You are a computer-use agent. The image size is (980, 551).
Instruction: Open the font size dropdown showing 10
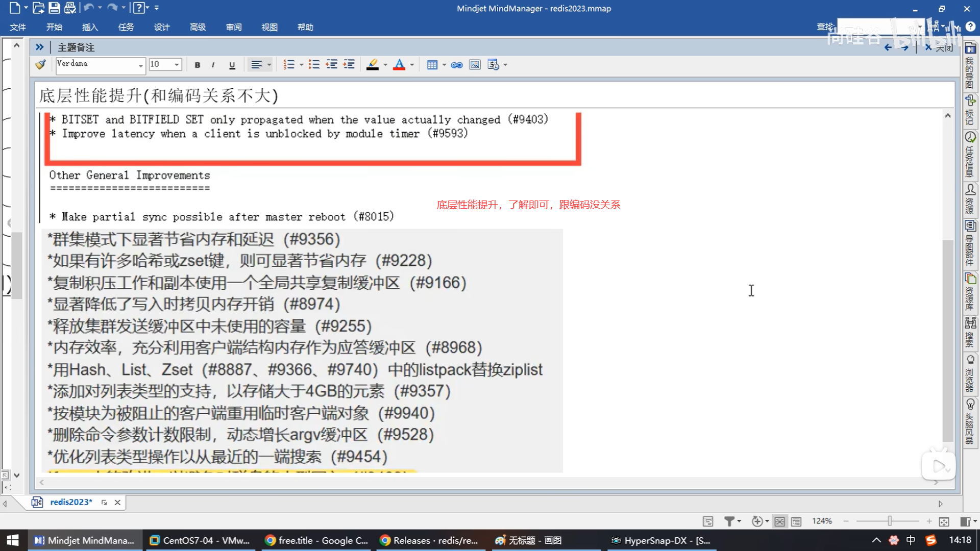point(177,65)
